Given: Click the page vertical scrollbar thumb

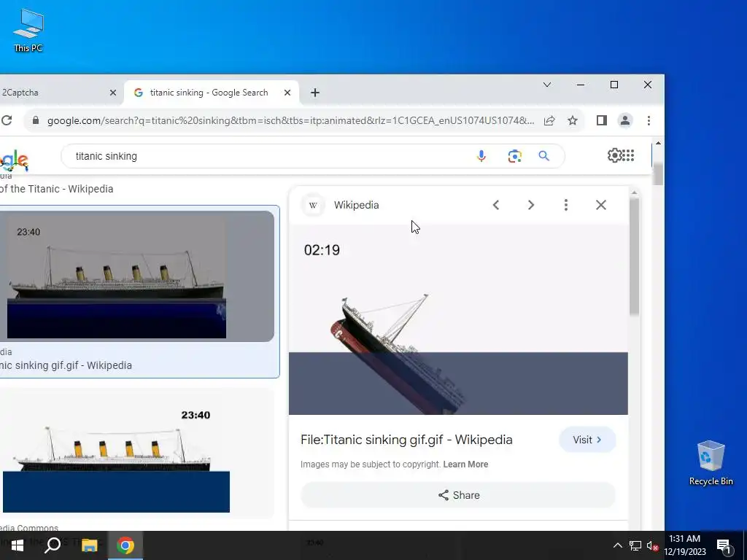Looking at the screenshot, I should [658, 174].
